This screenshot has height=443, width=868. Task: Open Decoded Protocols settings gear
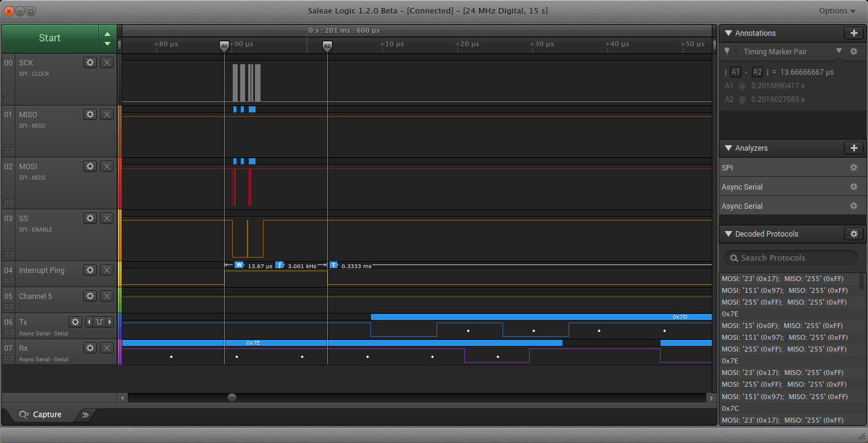click(x=853, y=234)
